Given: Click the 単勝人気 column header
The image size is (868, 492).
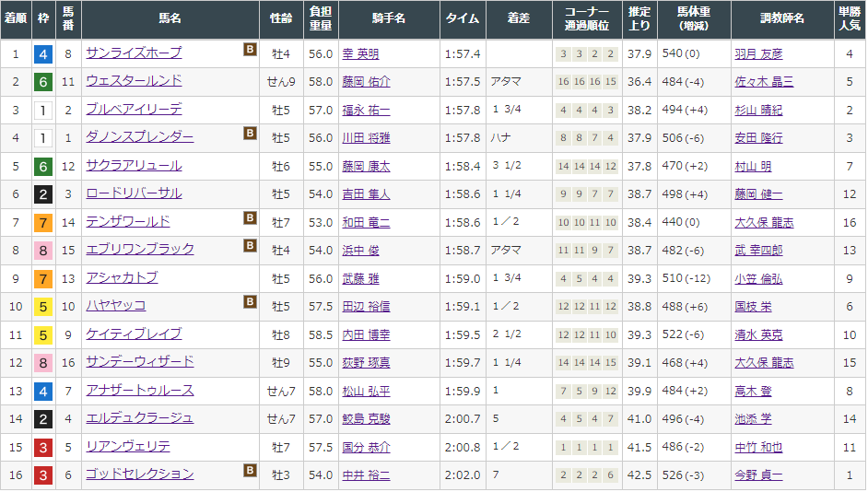Looking at the screenshot, I should [x=850, y=18].
